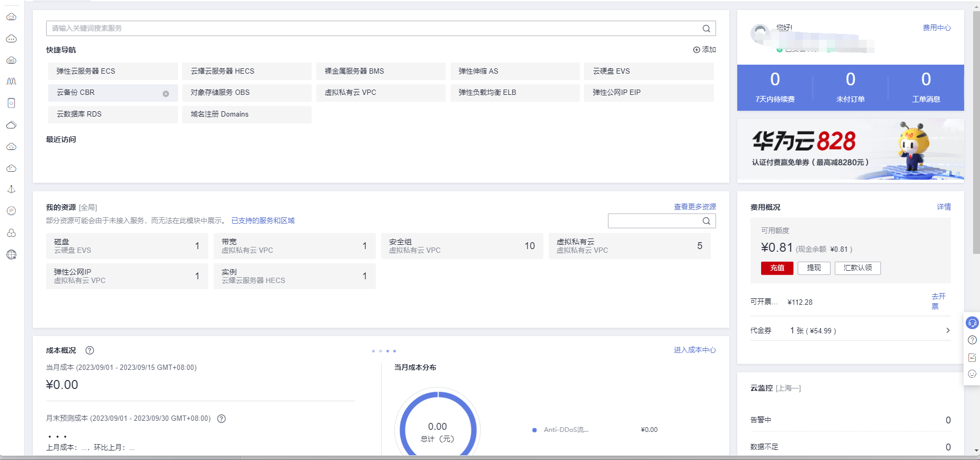Open the 虚拟私有云 VPC shortcut
The height and width of the screenshot is (460, 980).
click(381, 93)
